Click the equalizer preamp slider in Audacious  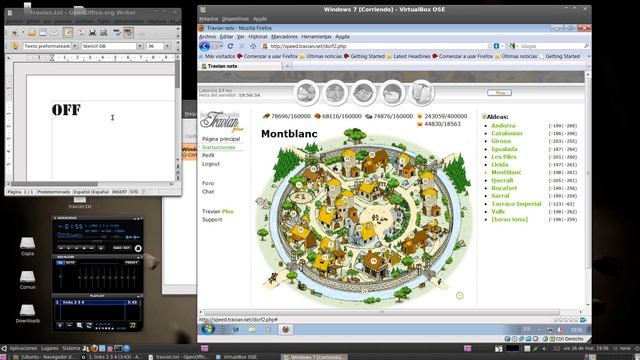pyautogui.click(x=60, y=277)
